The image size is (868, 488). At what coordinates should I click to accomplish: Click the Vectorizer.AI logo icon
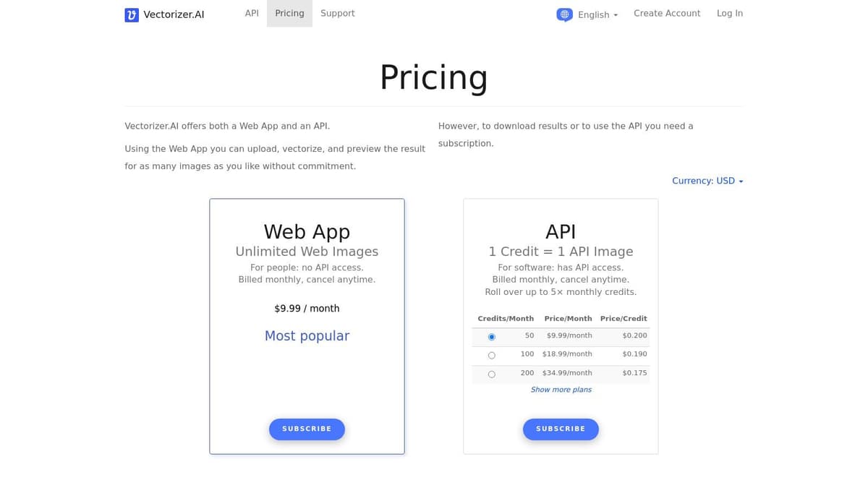pyautogui.click(x=132, y=14)
